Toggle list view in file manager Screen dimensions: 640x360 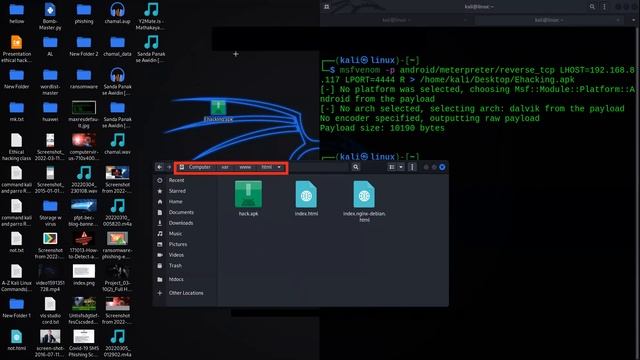point(392,167)
